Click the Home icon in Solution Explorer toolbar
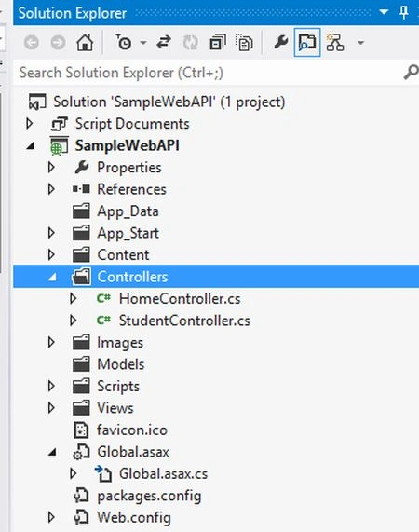This screenshot has width=419, height=532. point(85,43)
